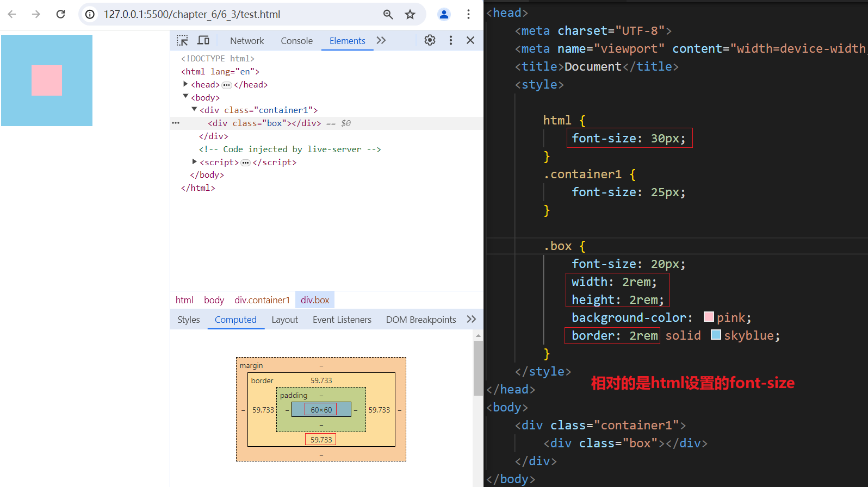This screenshot has height=487, width=868.
Task: Click the bottom border value 59.733
Action: [x=321, y=439]
